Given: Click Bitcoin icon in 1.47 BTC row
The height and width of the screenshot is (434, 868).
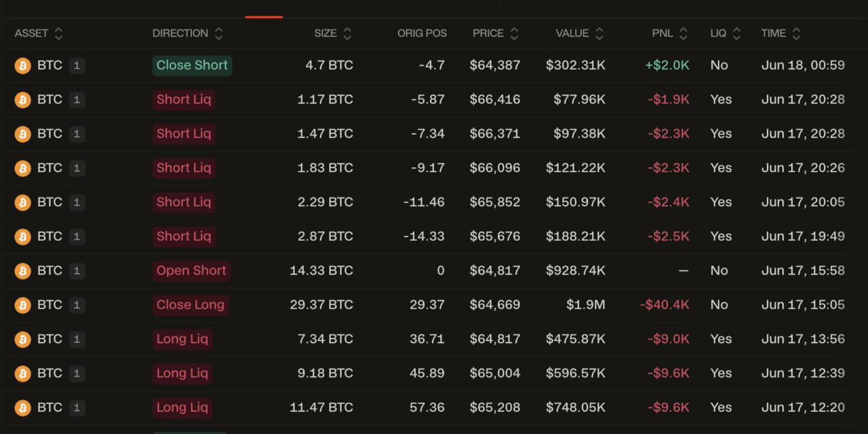Looking at the screenshot, I should (x=23, y=134).
